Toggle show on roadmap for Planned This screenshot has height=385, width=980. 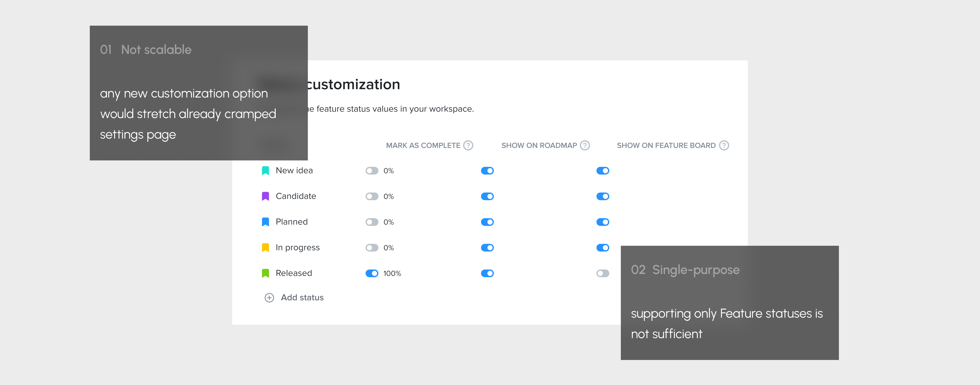click(x=487, y=222)
